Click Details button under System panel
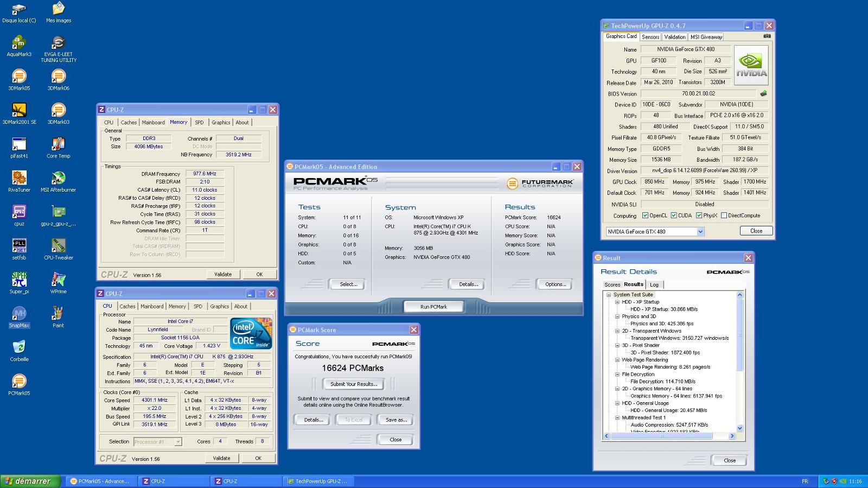This screenshot has width=868, height=488. (x=468, y=284)
